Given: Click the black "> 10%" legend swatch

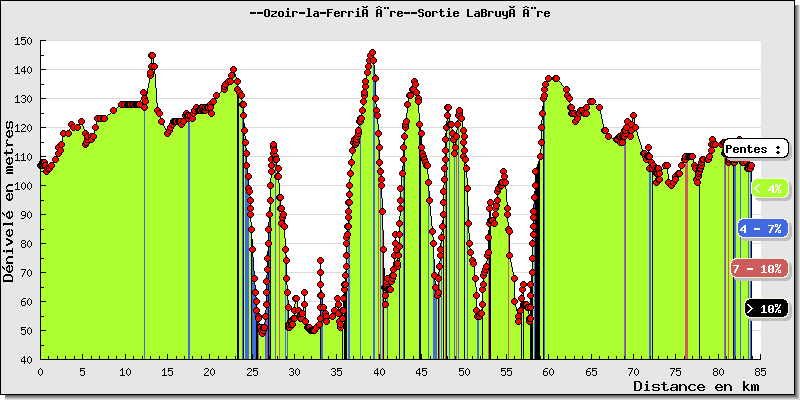Looking at the screenshot, I should [x=767, y=308].
